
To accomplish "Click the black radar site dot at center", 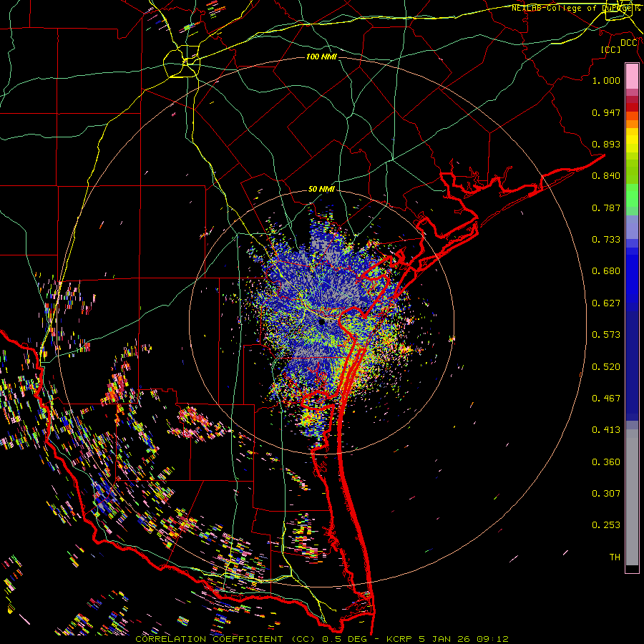I will point(322,323).
